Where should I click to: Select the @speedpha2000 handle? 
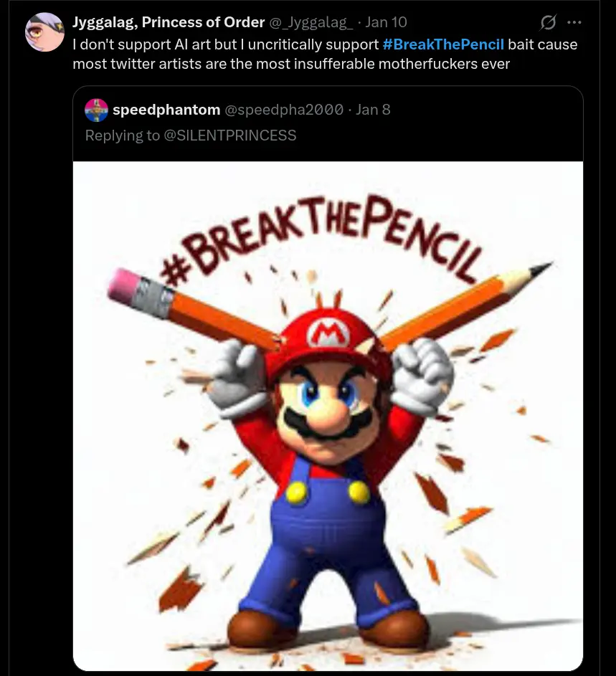point(283,110)
